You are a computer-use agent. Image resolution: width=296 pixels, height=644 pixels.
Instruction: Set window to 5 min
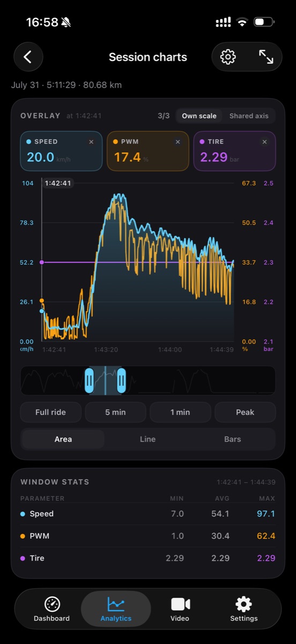point(115,412)
